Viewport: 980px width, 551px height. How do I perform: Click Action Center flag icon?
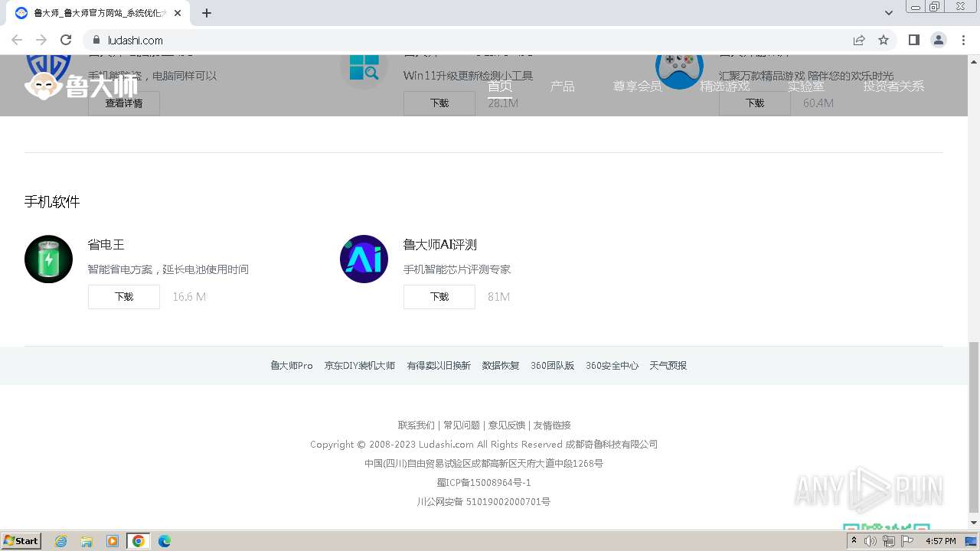click(x=906, y=541)
